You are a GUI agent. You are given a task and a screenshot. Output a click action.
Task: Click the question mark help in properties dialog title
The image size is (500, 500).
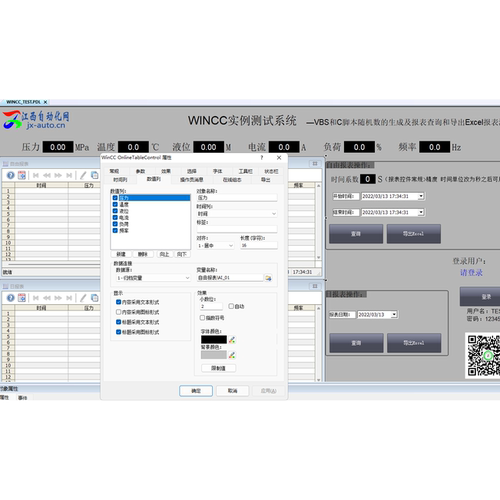262,157
